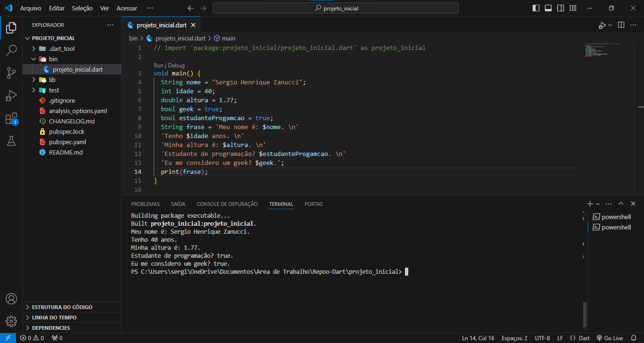Open Explorer panel More Actions ellipsis
Image resolution: width=644 pixels, height=343 pixels.
point(110,25)
